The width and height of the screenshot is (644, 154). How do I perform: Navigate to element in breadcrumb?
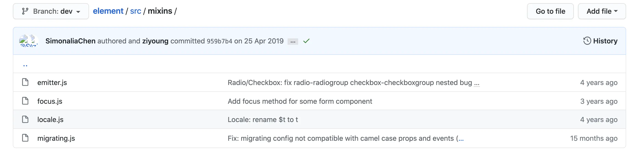108,11
